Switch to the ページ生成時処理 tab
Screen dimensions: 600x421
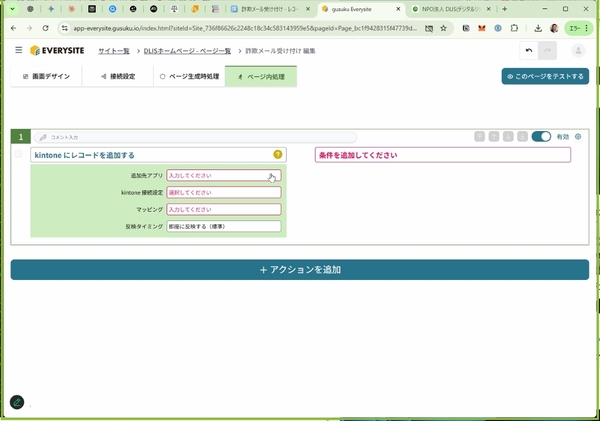[190, 76]
